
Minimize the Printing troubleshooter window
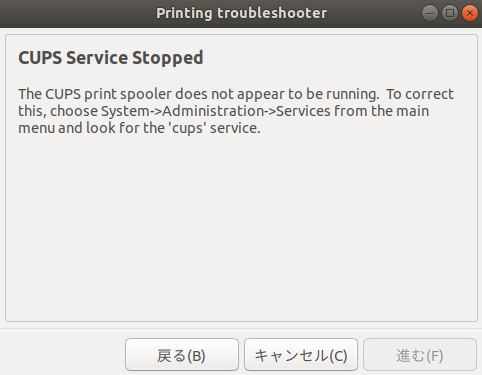coord(430,13)
